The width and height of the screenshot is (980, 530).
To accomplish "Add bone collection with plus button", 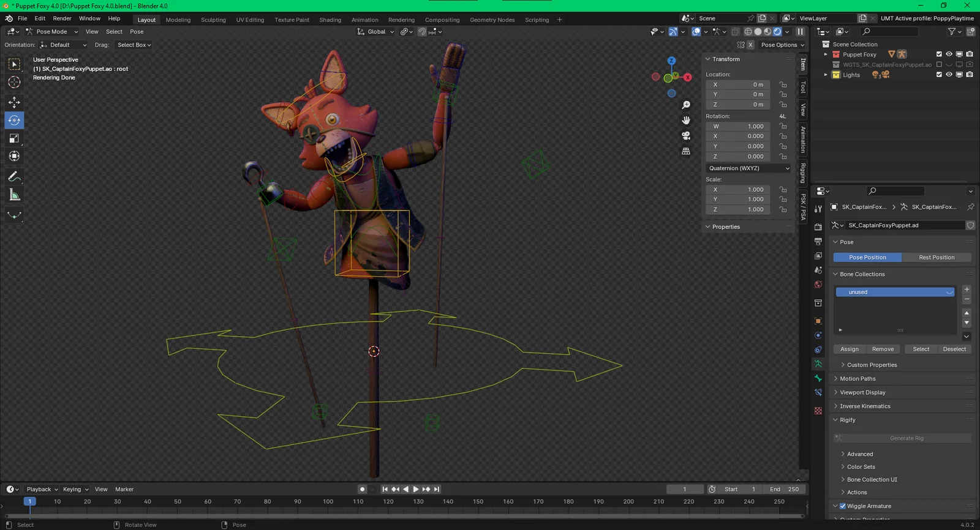I will [967, 289].
